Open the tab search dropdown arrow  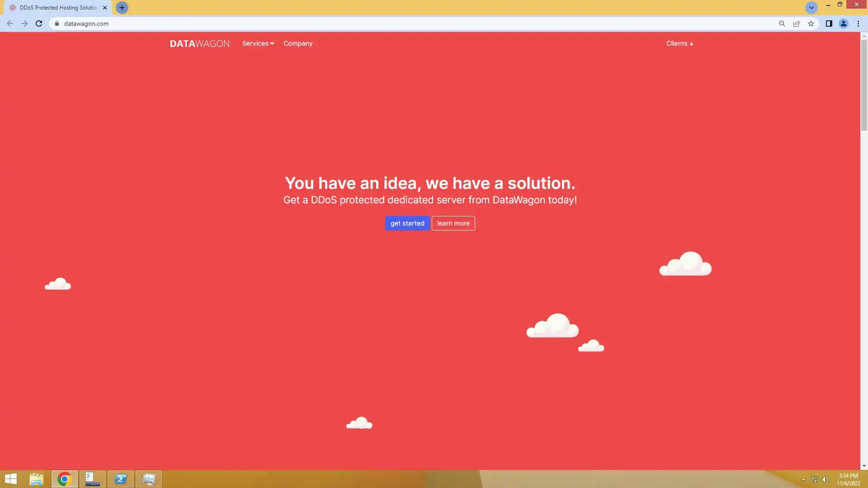pyautogui.click(x=811, y=8)
